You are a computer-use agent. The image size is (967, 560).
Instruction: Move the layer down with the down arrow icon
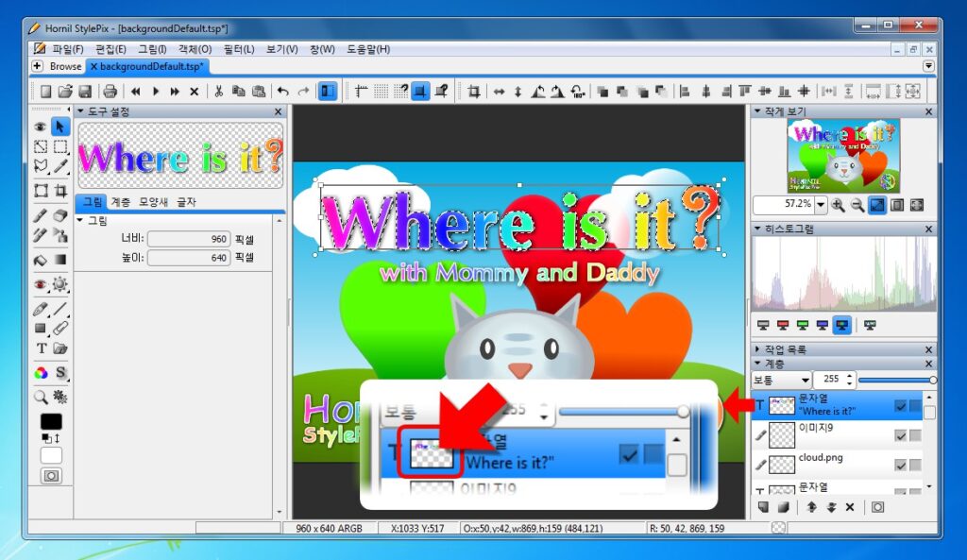pos(831,507)
